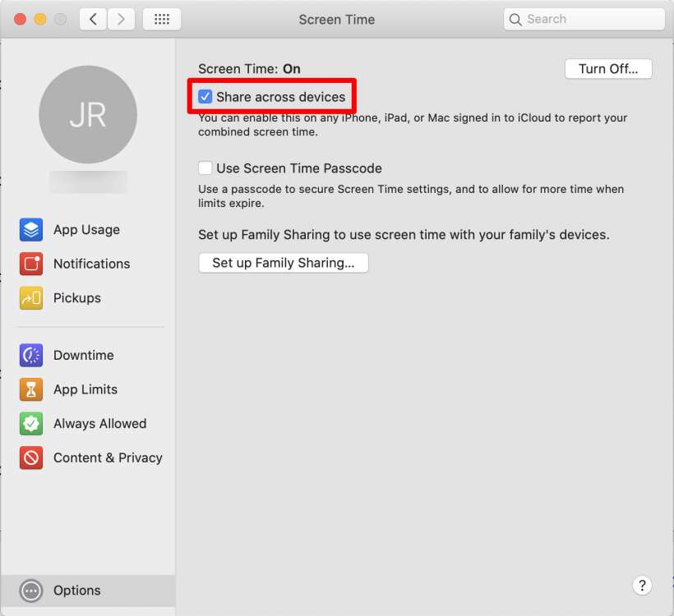Click the "Screen Time: On" status text
Viewport: 674px width, 616px height.
[x=249, y=69]
